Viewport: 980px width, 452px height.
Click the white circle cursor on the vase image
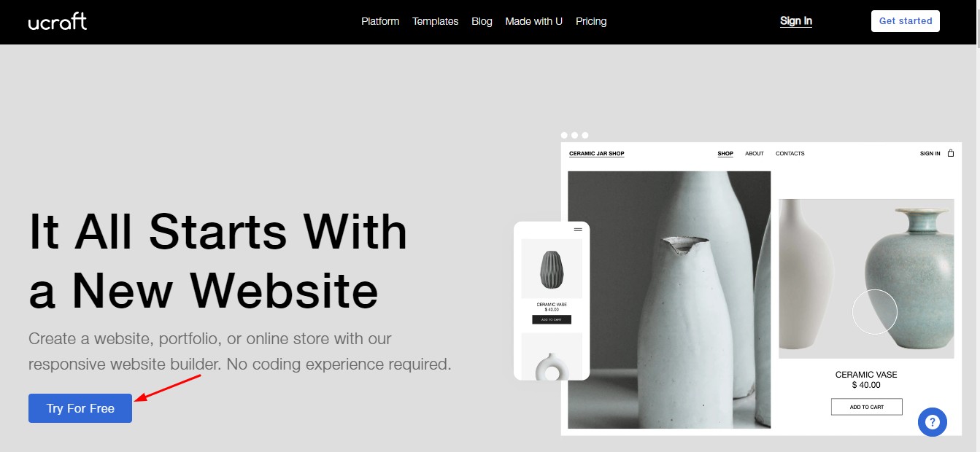tap(875, 312)
